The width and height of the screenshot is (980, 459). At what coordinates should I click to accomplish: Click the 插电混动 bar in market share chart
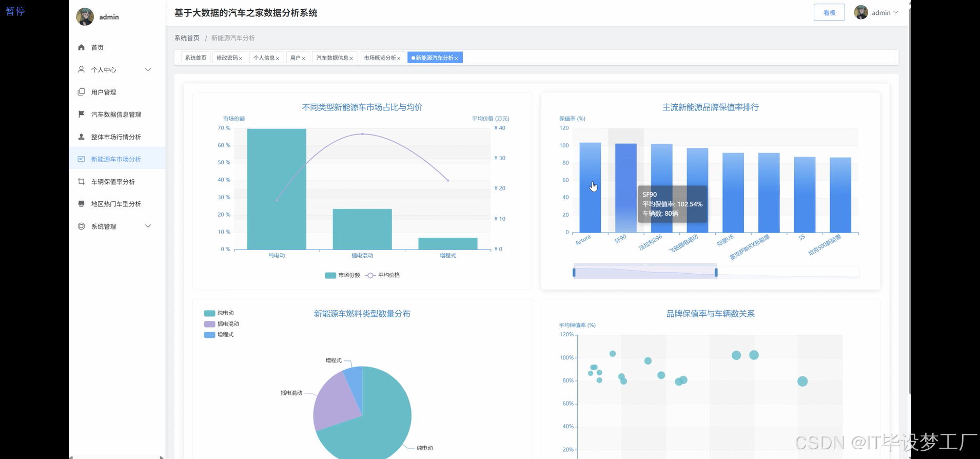(x=362, y=229)
